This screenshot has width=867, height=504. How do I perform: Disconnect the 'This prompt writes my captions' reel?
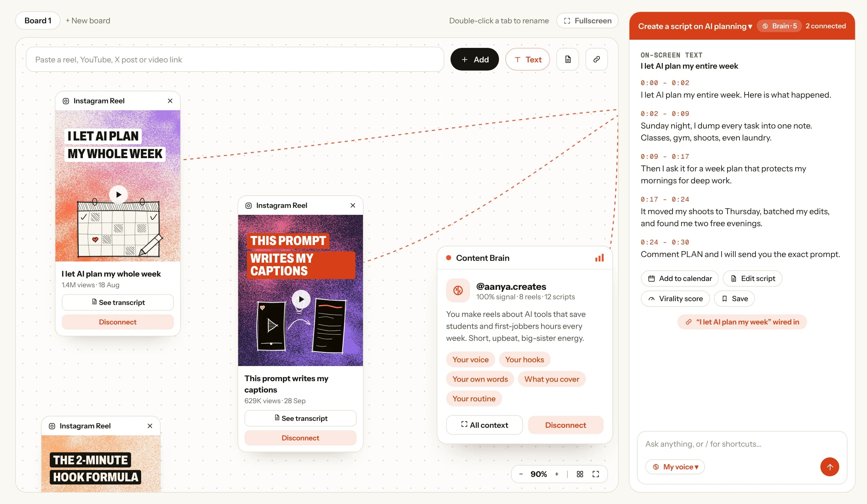pyautogui.click(x=300, y=438)
